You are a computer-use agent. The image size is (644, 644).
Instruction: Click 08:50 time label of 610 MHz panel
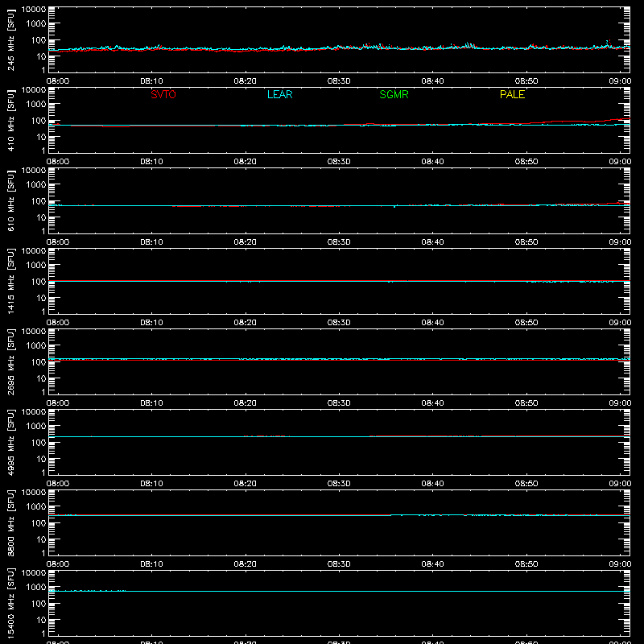(x=526, y=242)
